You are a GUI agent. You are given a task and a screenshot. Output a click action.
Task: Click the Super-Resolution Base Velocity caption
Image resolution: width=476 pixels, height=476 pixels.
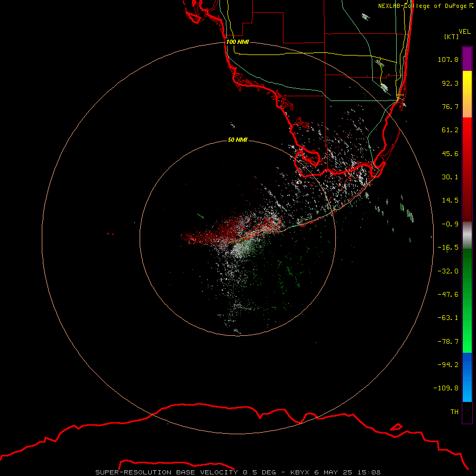tap(237, 472)
